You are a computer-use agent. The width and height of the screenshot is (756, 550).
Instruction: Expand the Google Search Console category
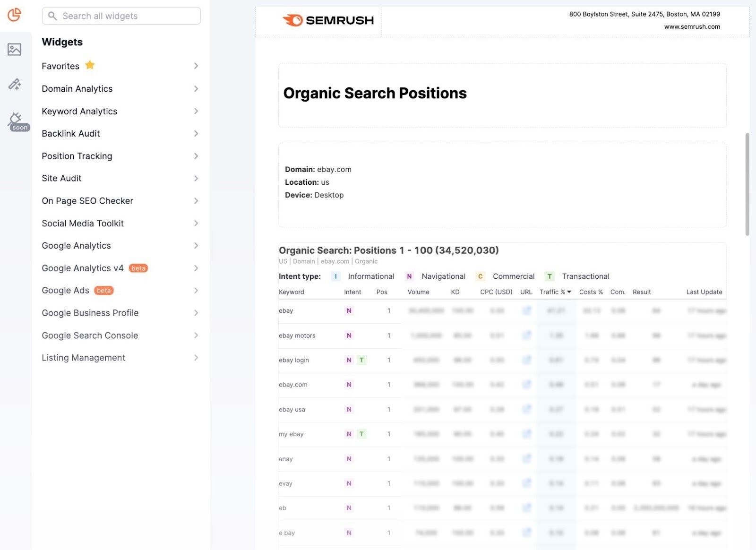(89, 335)
